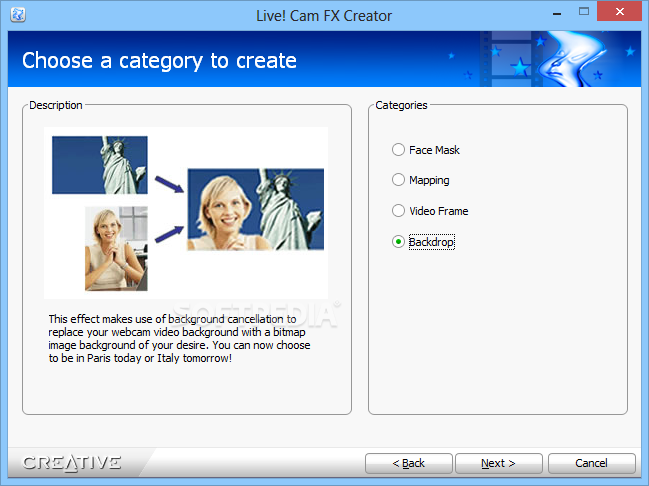
Task: Click the Statue of Liberty backdrop thumbnail
Action: (100, 165)
